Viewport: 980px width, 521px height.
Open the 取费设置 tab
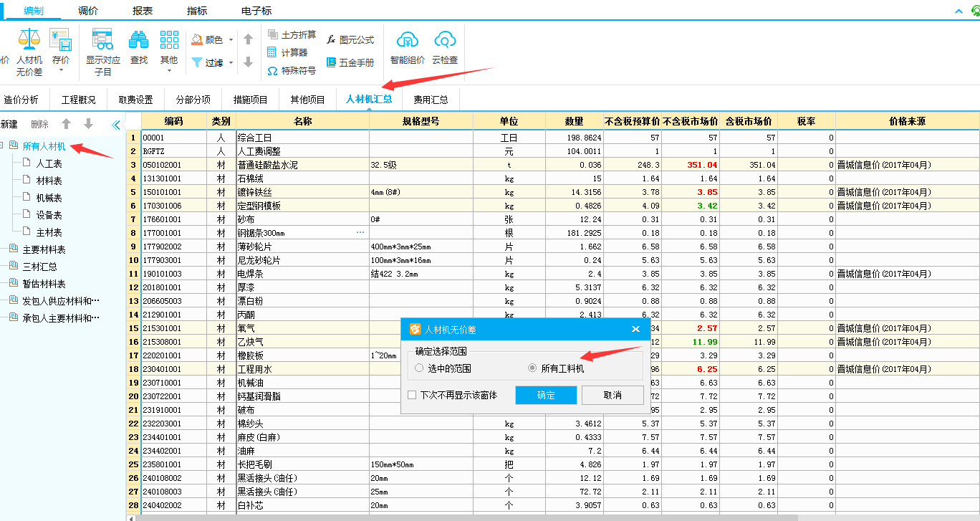pyautogui.click(x=135, y=100)
